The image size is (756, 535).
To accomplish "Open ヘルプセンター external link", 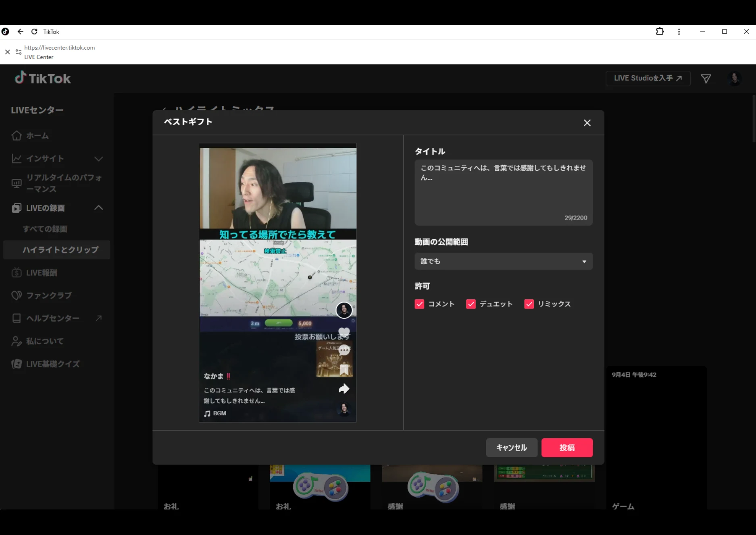I will [56, 318].
